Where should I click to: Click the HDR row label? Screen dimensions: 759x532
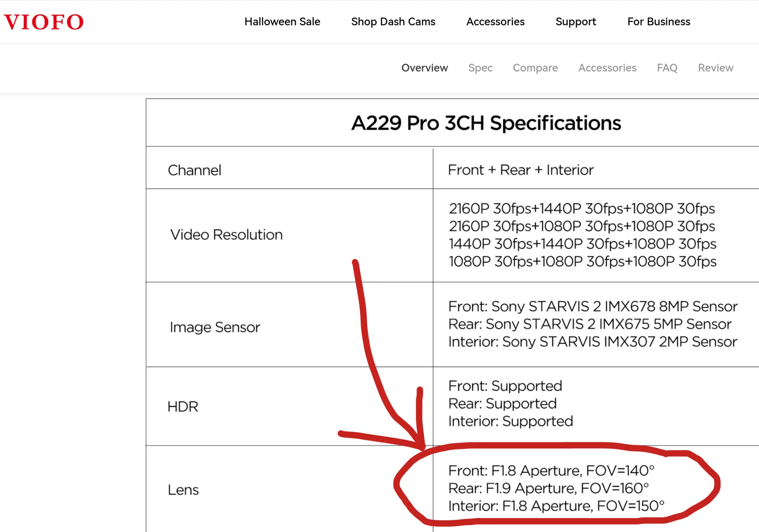coord(183,407)
